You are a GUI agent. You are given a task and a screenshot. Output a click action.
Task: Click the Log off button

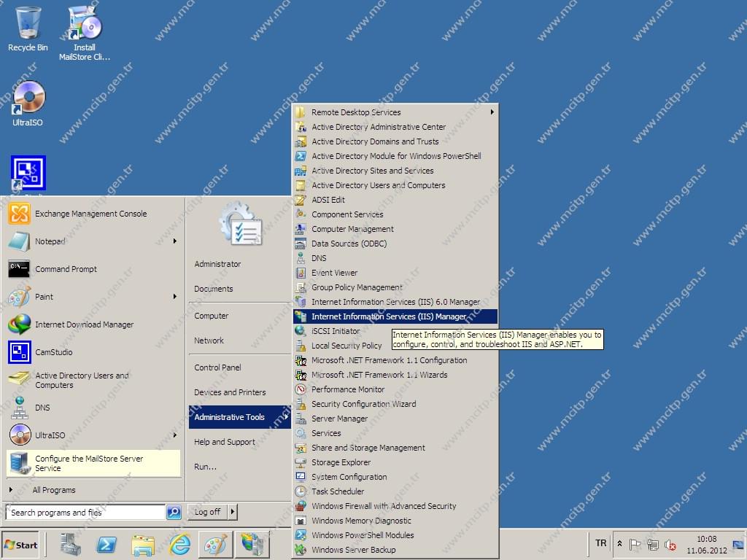[208, 512]
